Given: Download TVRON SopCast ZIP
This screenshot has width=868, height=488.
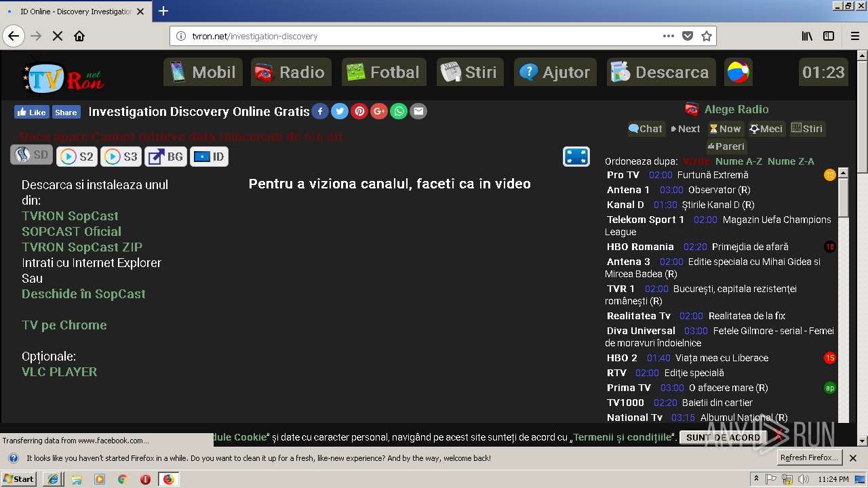Looking at the screenshot, I should tap(82, 247).
